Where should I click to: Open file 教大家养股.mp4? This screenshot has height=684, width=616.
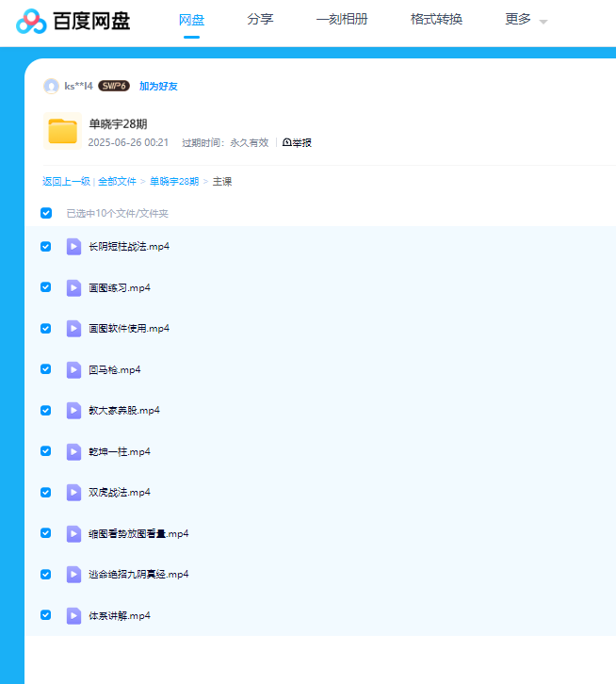[x=124, y=411]
